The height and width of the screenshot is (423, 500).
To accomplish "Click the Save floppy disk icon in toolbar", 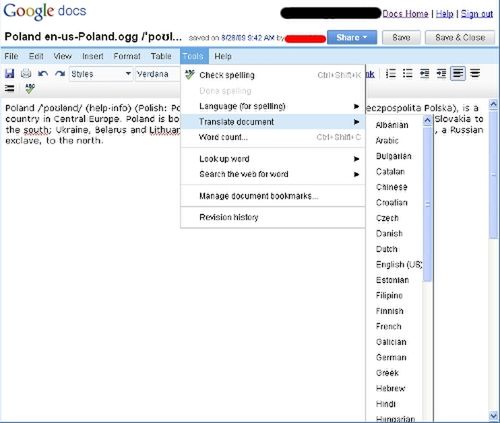I will (9, 74).
